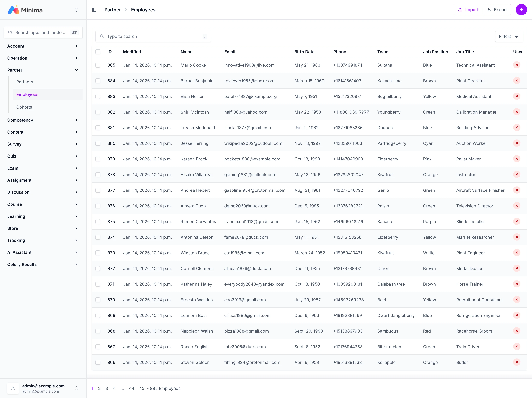Check the select-all header checkbox
This screenshot has height=398, width=532.
[98, 52]
